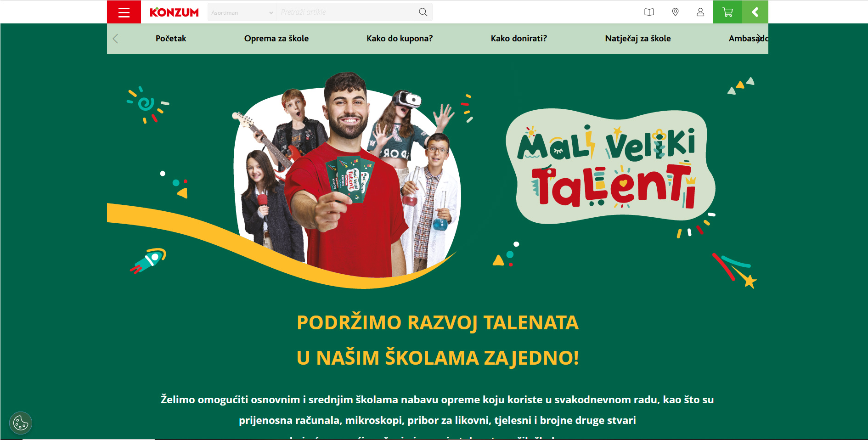Expand the Asortiman dropdown

242,12
